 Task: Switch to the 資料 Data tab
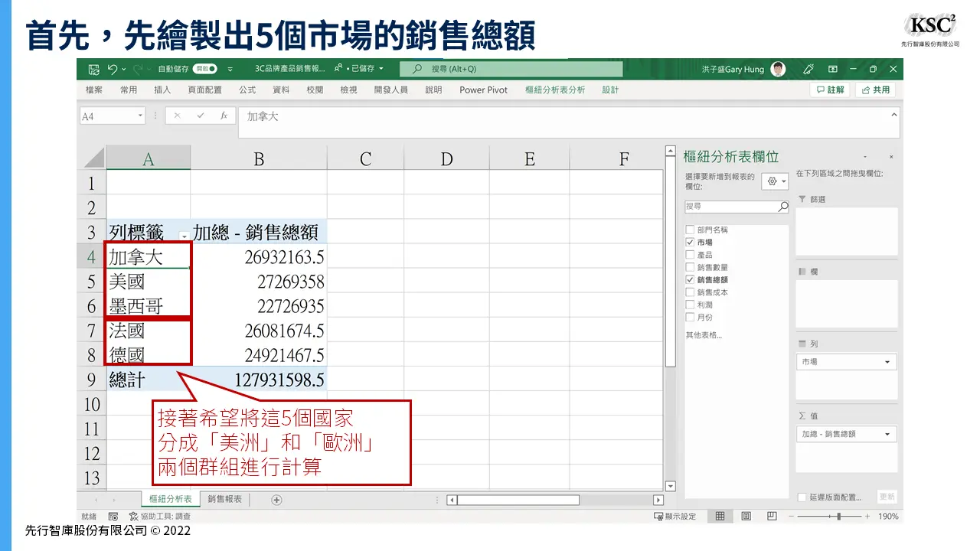281,90
